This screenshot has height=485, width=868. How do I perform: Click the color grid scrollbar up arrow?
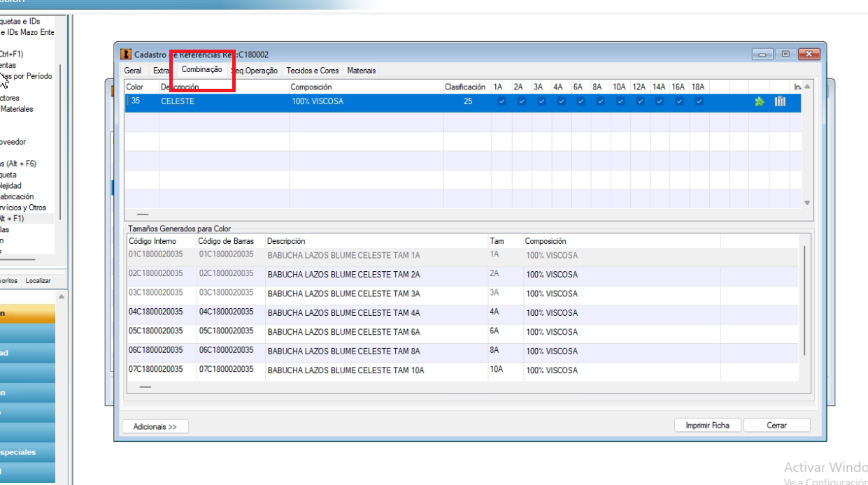807,87
